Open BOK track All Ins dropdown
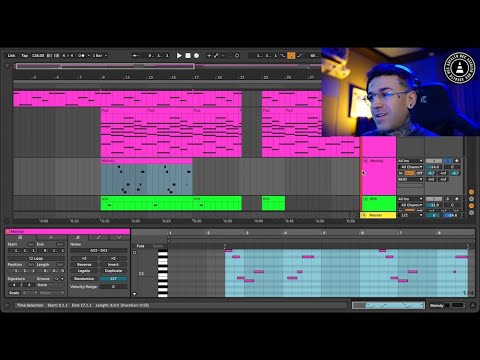The height and width of the screenshot is (360, 480). pyautogui.click(x=410, y=199)
